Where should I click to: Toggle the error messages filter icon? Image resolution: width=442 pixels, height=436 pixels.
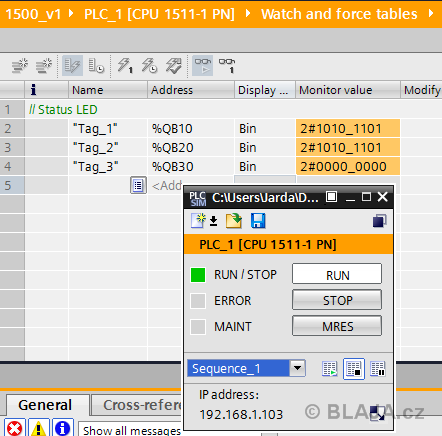click(15, 427)
